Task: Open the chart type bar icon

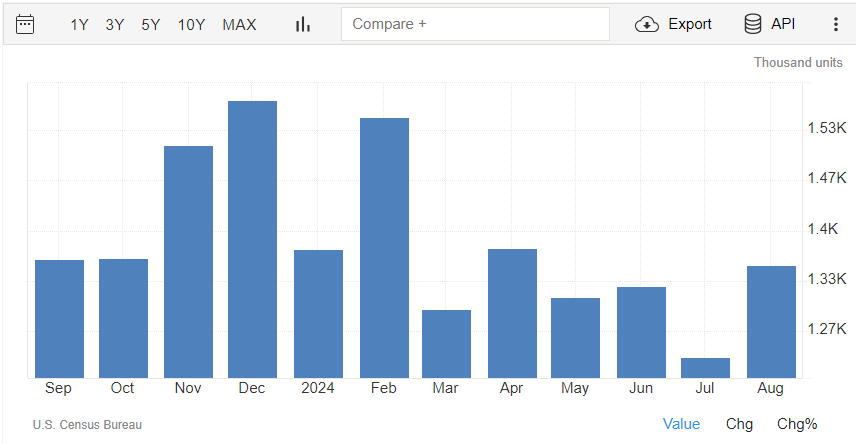Action: coord(303,24)
